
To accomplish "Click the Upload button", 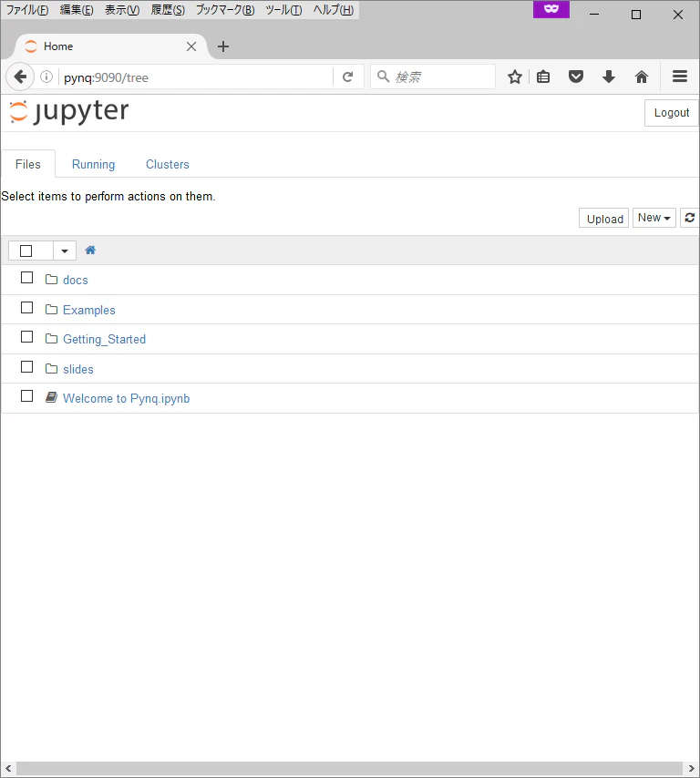I will coord(604,219).
